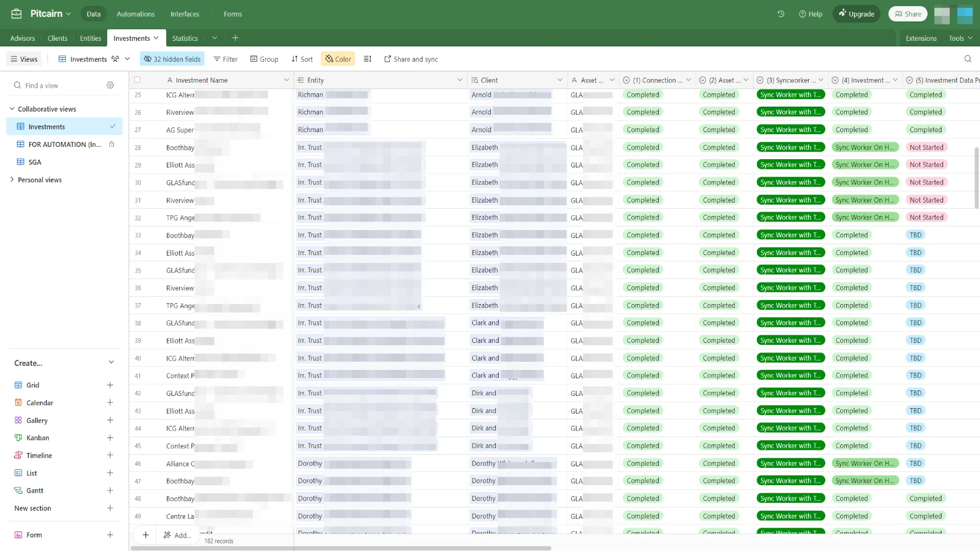Add a new Kanban view
This screenshot has width=980, height=551.
pos(110,438)
